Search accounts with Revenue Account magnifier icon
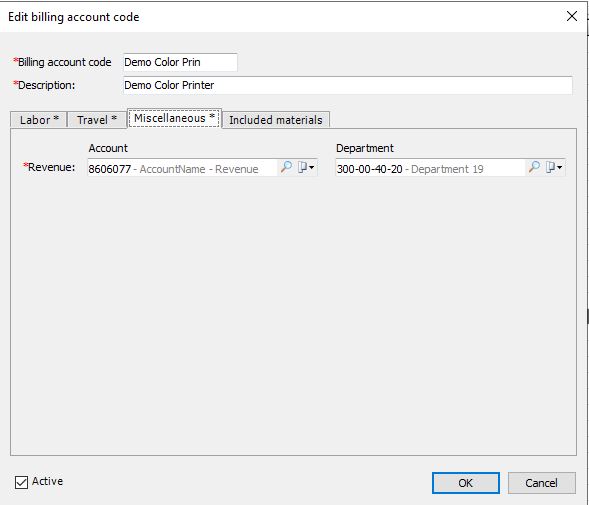Screen dimensions: 589x505 click(286, 167)
